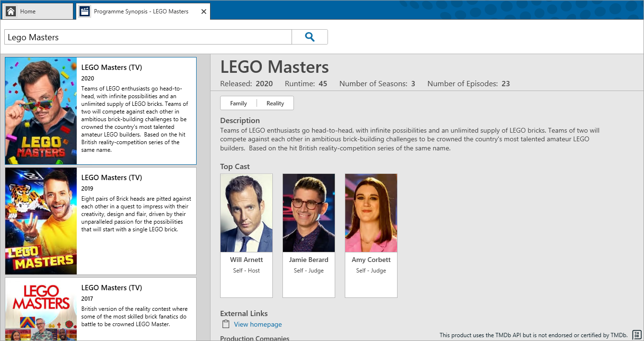Click the clipboard icon beside View homepage
Viewport: 644px width, 341px height.
click(226, 324)
